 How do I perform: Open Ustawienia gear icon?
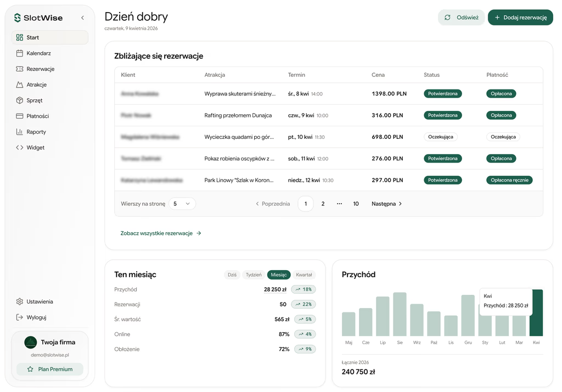(19, 301)
